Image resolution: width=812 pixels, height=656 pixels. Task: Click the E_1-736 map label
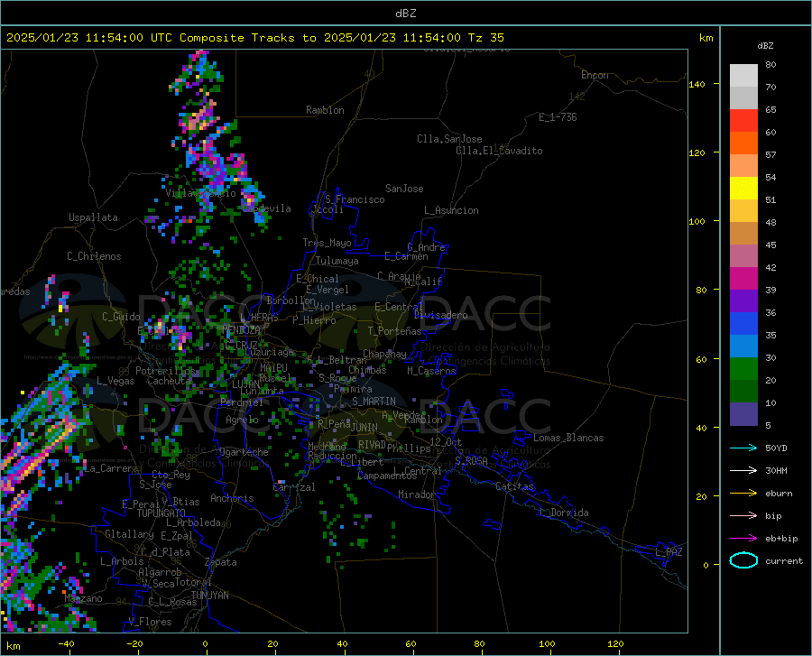pyautogui.click(x=558, y=117)
